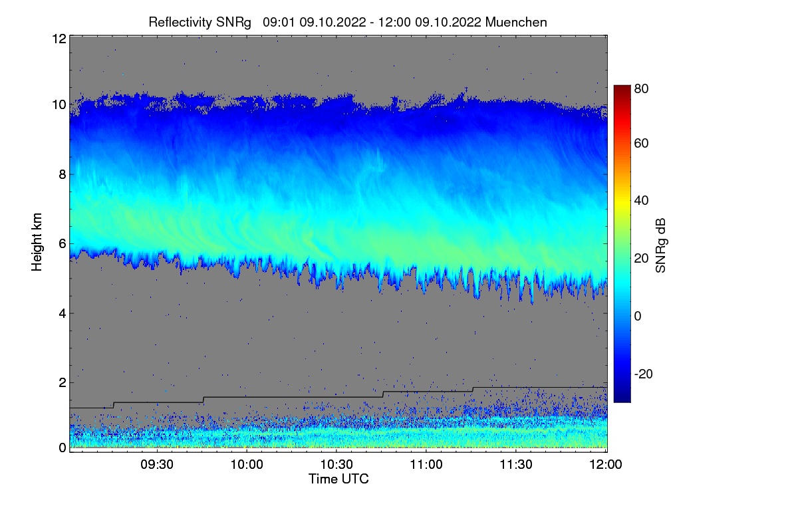The height and width of the screenshot is (532, 798).
Task: Click the '10' height axis tick
Action: [x=59, y=104]
